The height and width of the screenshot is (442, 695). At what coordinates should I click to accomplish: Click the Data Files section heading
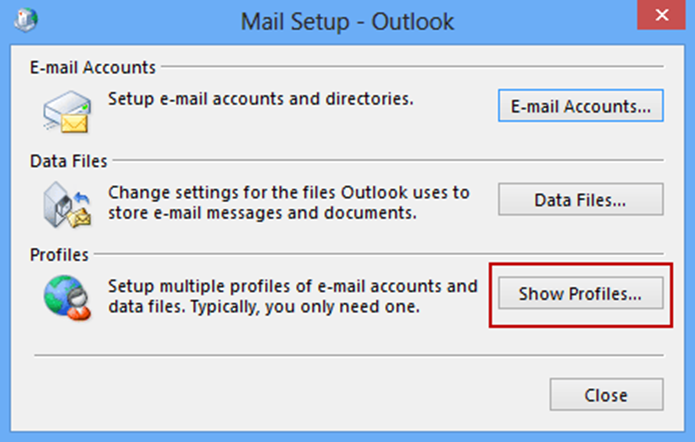click(69, 161)
